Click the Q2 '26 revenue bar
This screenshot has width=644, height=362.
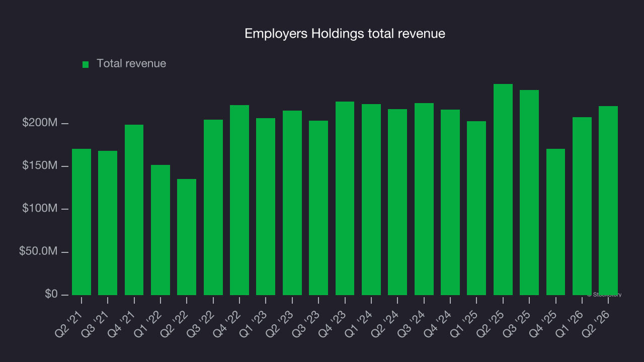tap(608, 201)
